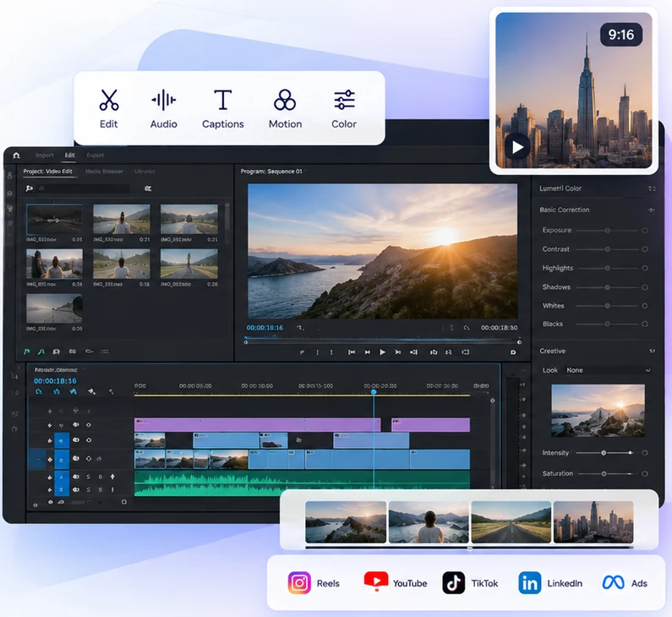Click the rightmost Program monitor transport icon
This screenshot has height=617, width=672.
513,352
